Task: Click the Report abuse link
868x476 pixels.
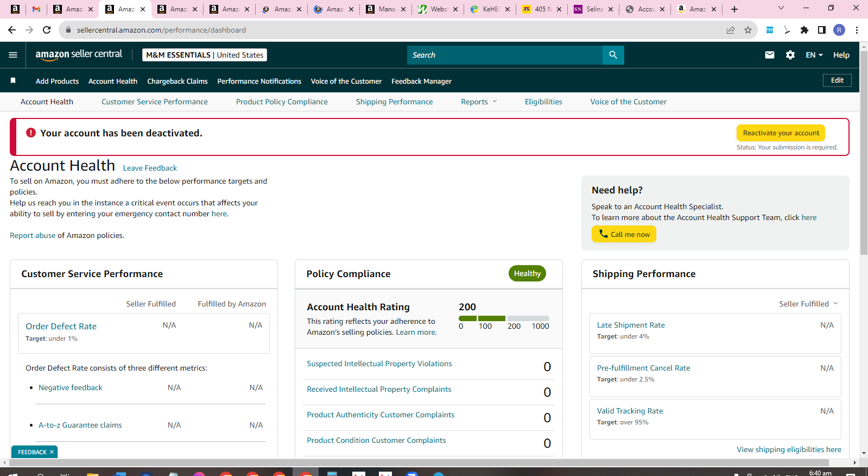Action: coord(33,235)
